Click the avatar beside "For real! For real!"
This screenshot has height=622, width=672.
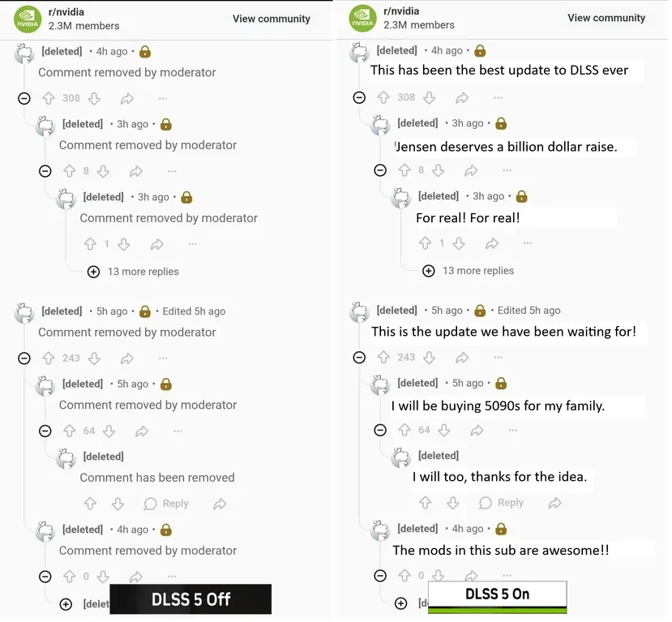401,198
